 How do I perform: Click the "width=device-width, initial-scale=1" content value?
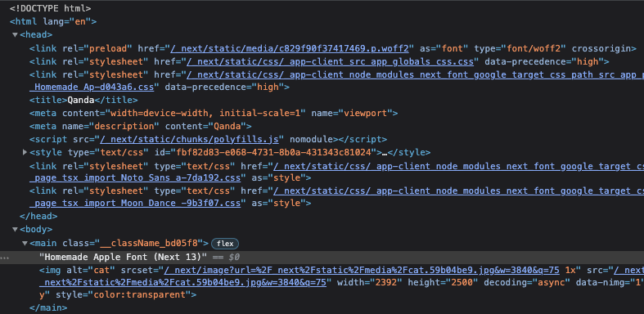click(206, 113)
